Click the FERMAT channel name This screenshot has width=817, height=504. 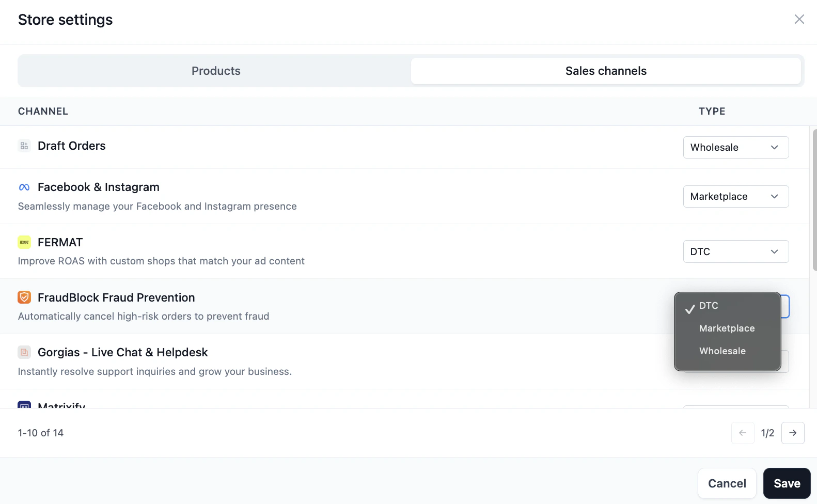[x=60, y=242]
